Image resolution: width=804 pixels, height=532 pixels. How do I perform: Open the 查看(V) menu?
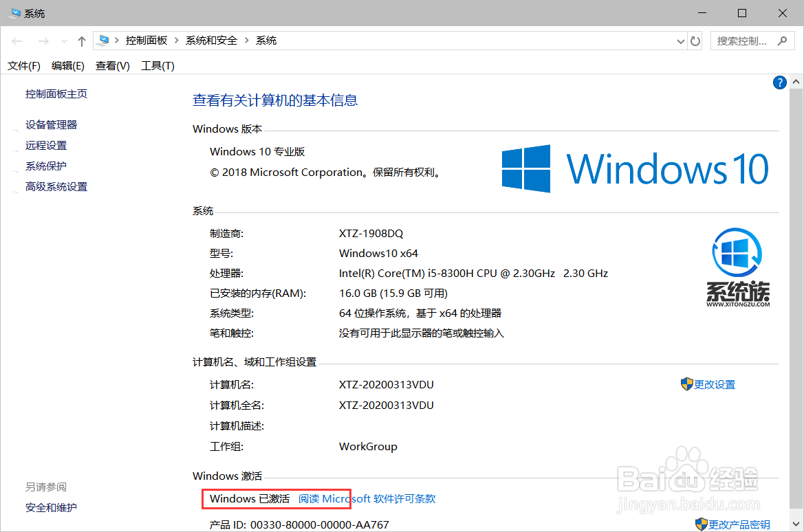pyautogui.click(x=112, y=65)
